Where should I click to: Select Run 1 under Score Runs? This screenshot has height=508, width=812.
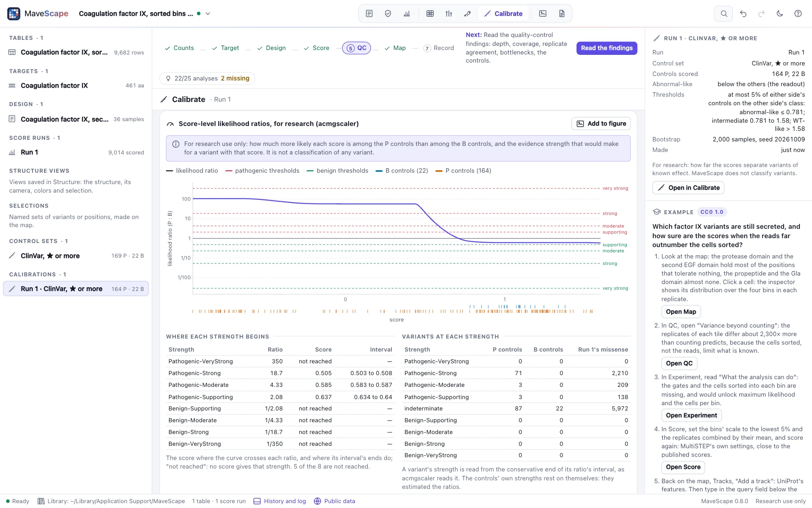(76, 152)
